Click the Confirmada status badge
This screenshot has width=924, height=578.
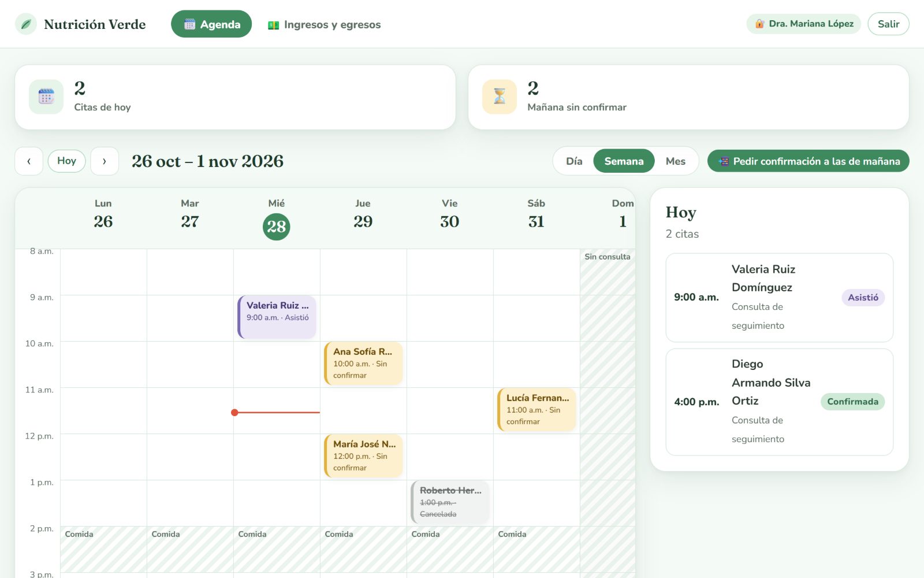[x=852, y=402]
